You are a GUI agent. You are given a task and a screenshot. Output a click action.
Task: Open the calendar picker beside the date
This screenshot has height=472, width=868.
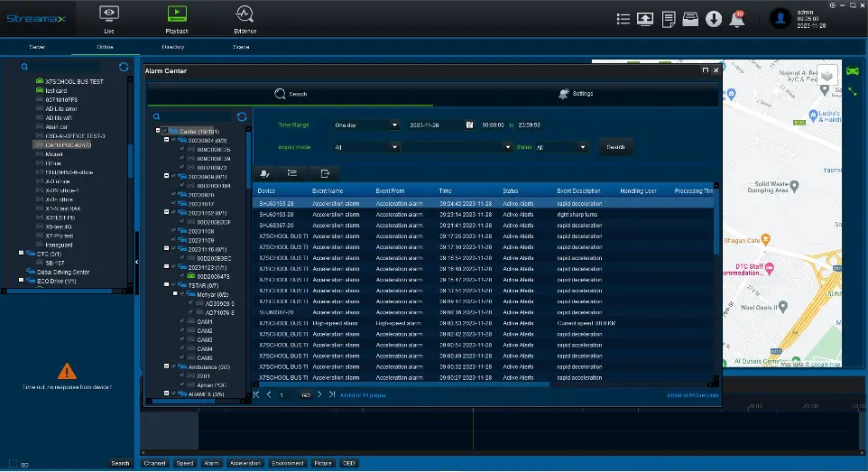469,125
